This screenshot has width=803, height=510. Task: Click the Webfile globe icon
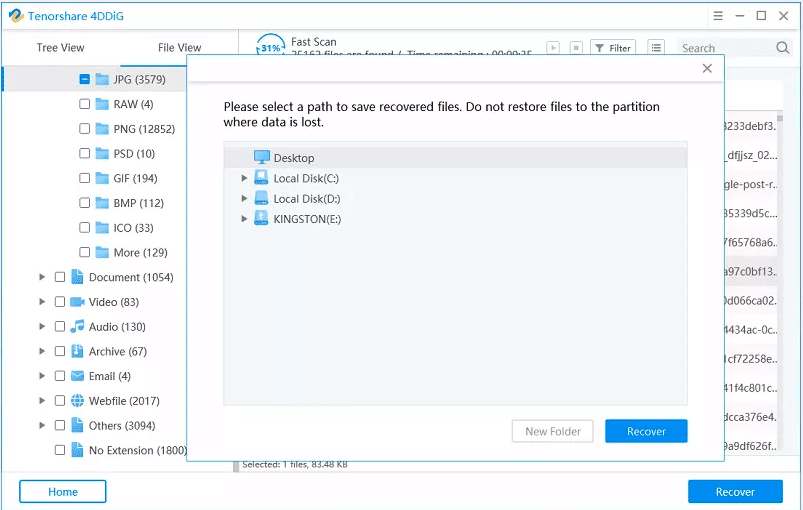(77, 400)
